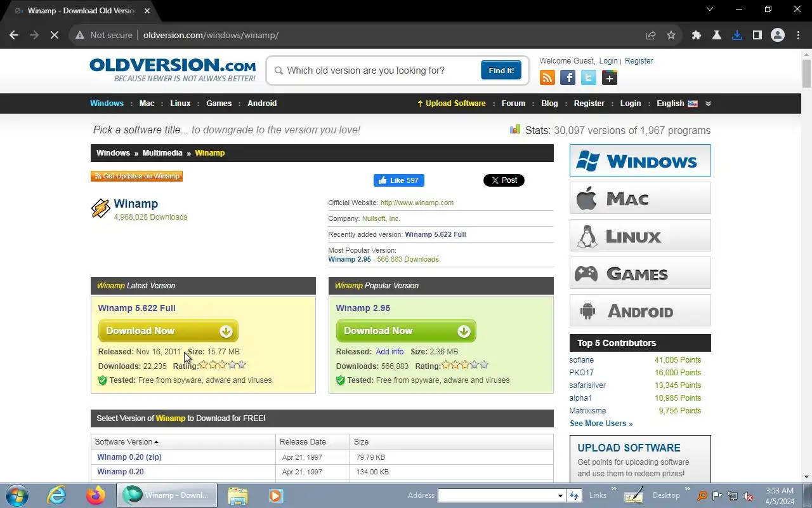Click Add info release link

[x=390, y=351]
